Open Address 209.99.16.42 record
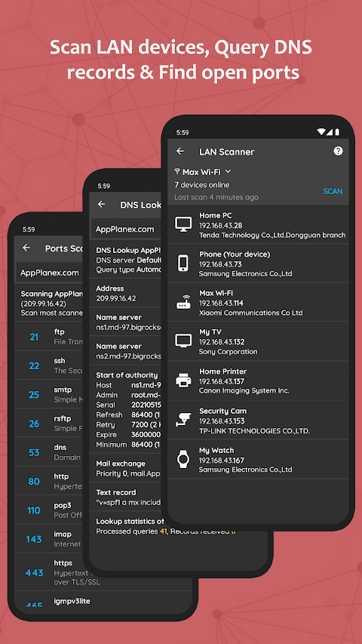Viewport: 362px width, 644px height. 127,293
